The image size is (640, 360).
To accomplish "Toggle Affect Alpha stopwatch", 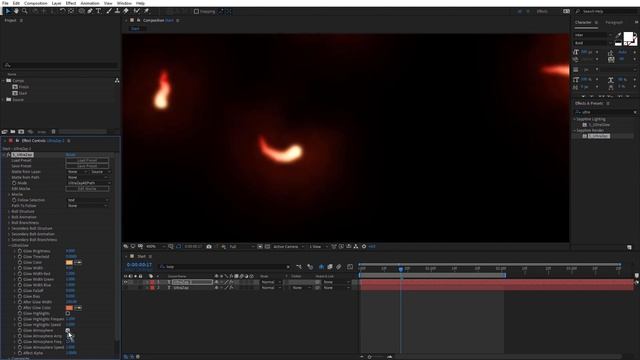I will [20, 353].
